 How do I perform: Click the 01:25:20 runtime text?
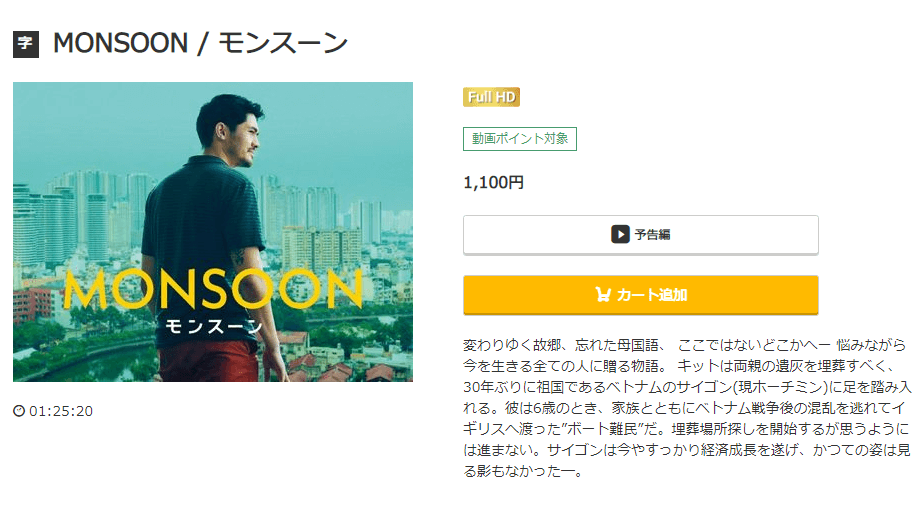coord(61,411)
